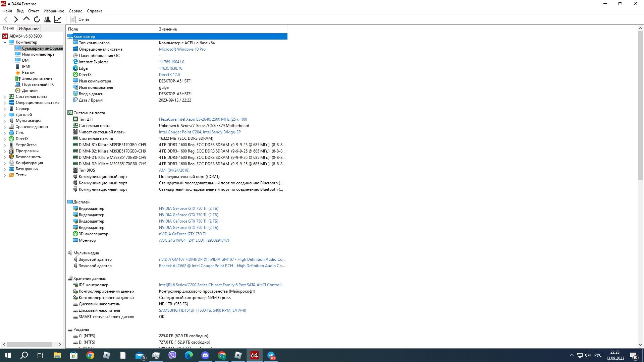Screen dimensions: 644x362
Task: Select IPMI in the tree
Action: pyautogui.click(x=26, y=66)
